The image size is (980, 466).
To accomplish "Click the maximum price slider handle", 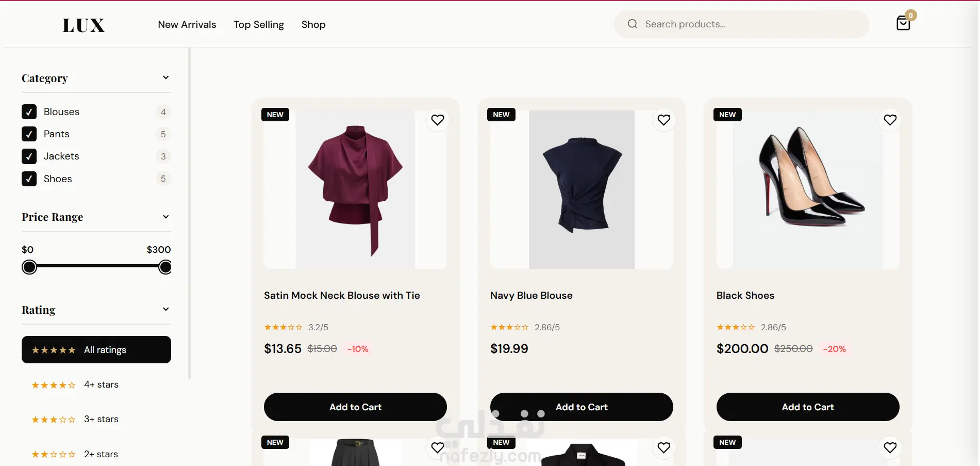I will 165,267.
